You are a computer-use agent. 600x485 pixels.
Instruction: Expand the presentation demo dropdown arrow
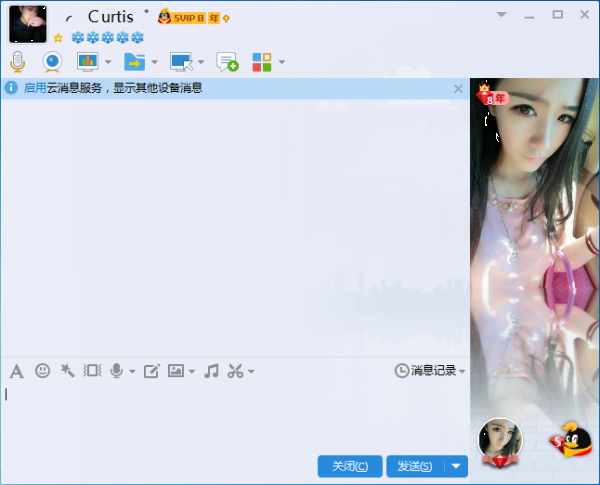tap(108, 62)
